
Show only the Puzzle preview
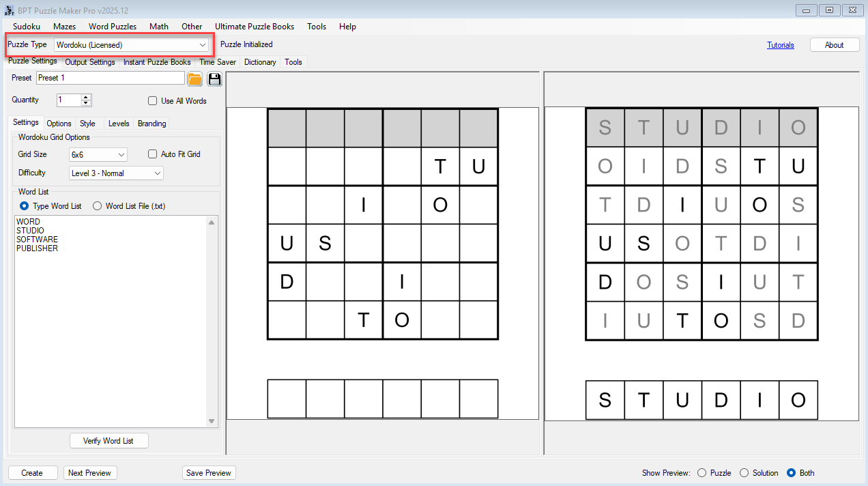pyautogui.click(x=701, y=473)
